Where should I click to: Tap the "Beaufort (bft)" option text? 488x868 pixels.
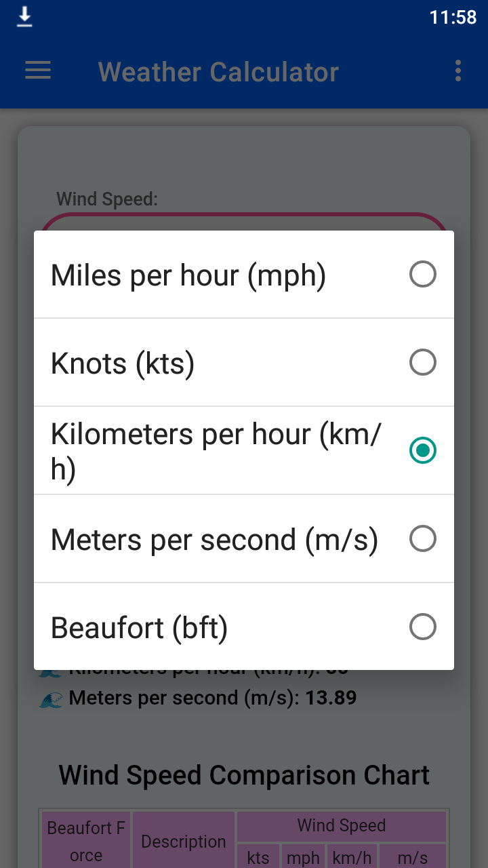139,628
